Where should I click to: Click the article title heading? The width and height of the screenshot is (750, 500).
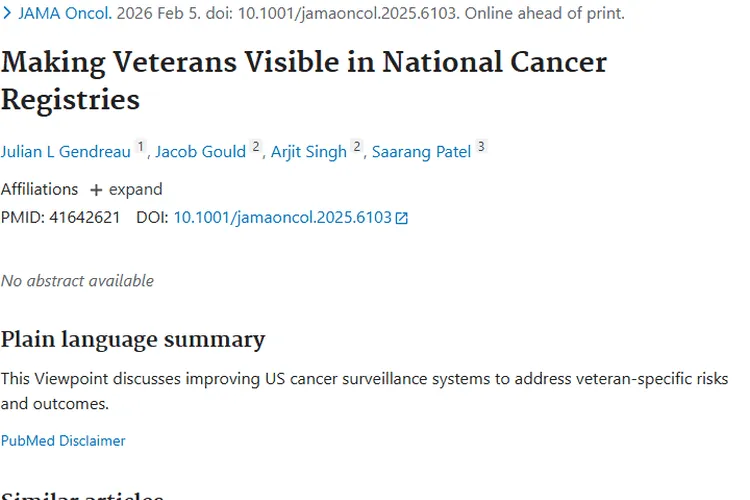(304, 80)
